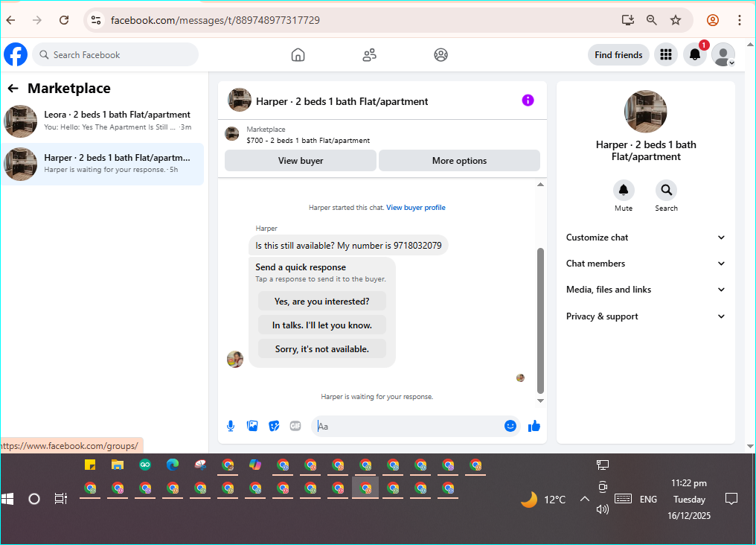Open Cortana circle on the taskbar
This screenshot has width=756, height=545.
[x=33, y=499]
